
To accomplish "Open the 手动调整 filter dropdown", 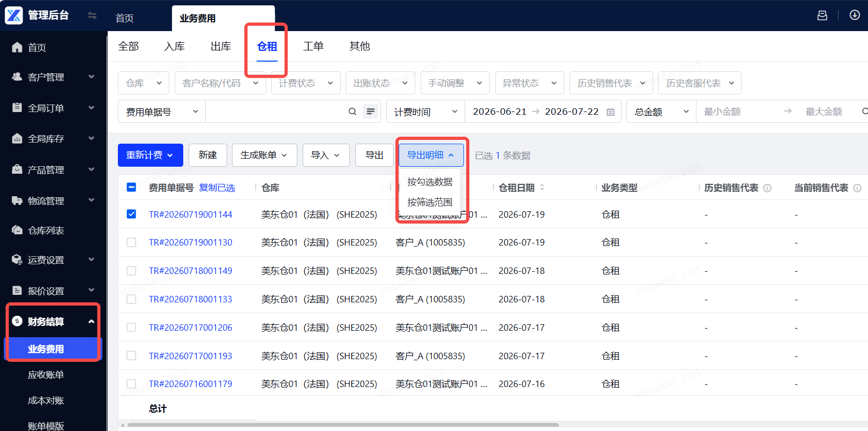I will (455, 83).
